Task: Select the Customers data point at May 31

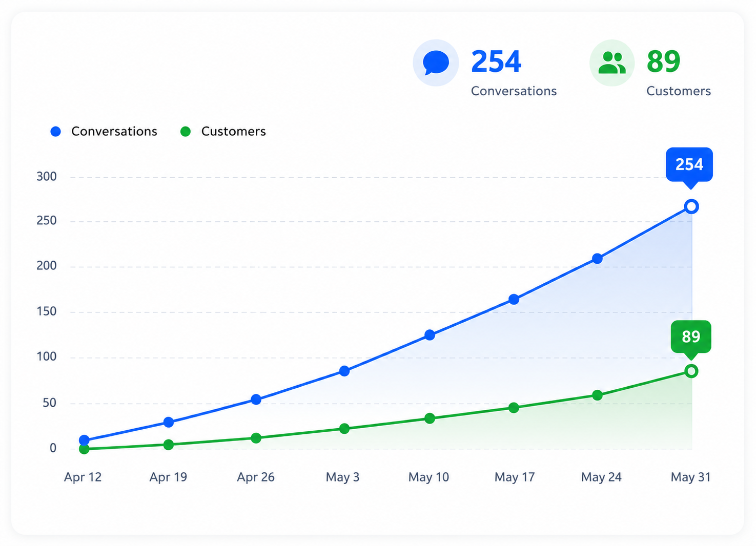Action: point(691,371)
